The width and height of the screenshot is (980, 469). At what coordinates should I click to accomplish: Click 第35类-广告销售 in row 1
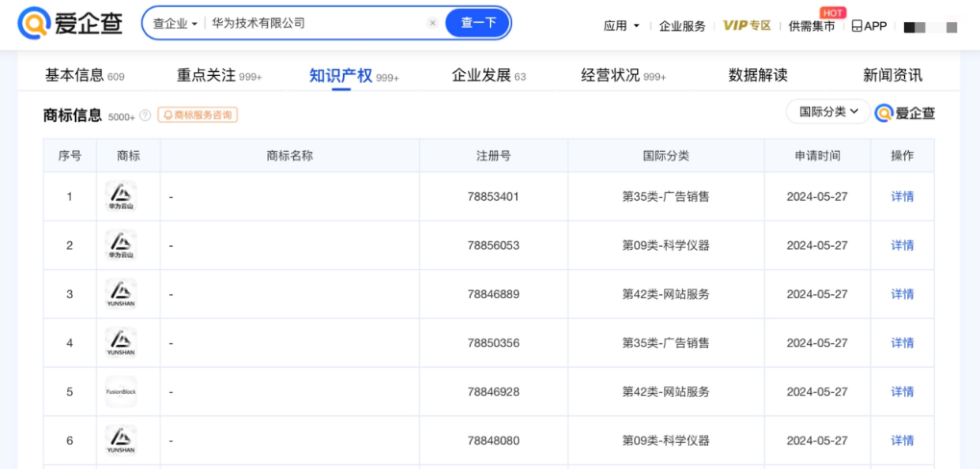point(666,196)
